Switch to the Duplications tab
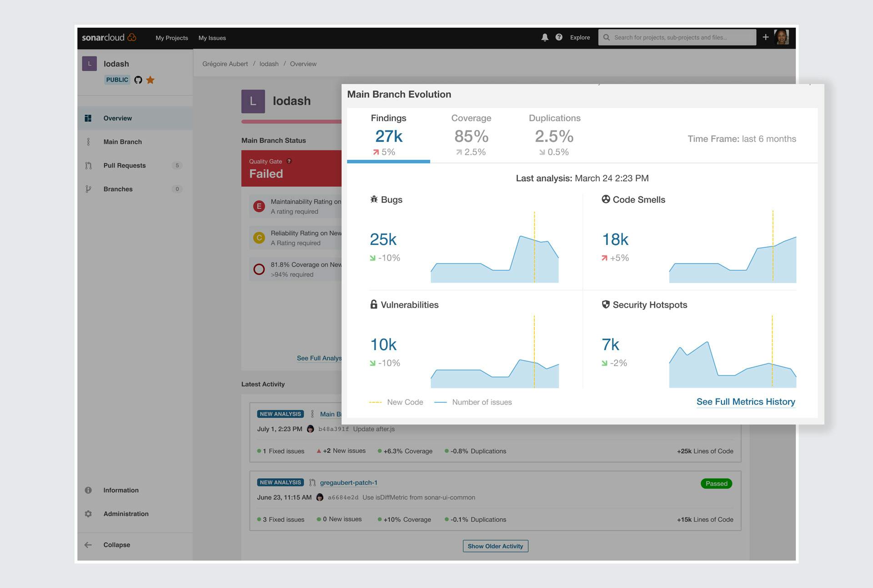 pos(555,135)
